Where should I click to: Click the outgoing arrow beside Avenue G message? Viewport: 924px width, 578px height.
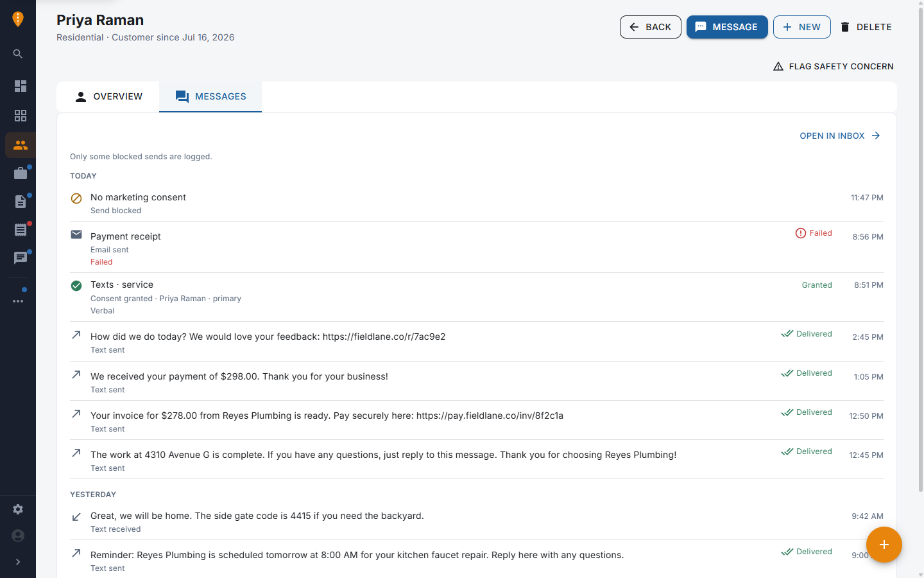tap(76, 453)
